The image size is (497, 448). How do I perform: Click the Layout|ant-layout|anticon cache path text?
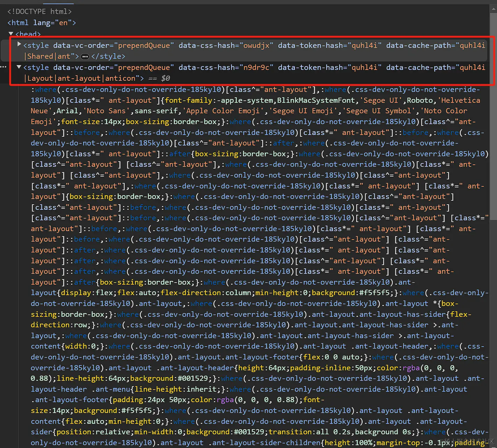pos(81,78)
